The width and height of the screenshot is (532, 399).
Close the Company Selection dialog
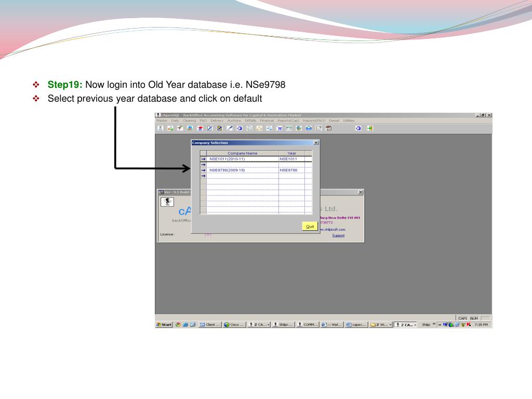pos(316,143)
